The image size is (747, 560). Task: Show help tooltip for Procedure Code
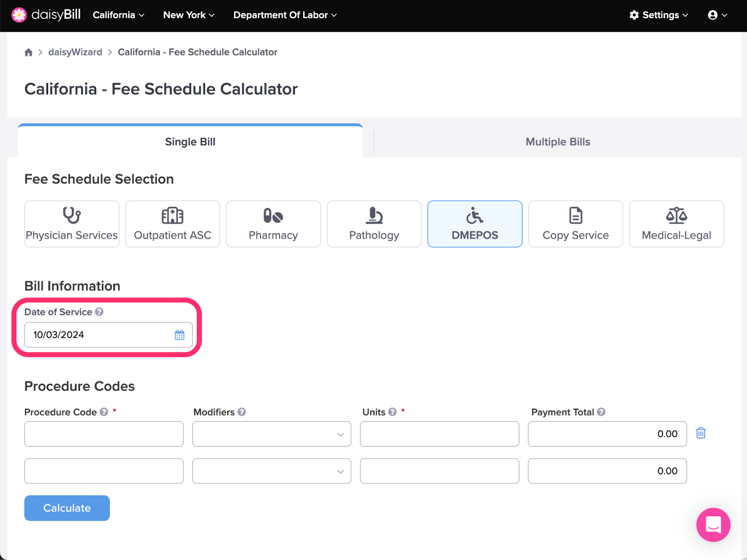(x=104, y=412)
